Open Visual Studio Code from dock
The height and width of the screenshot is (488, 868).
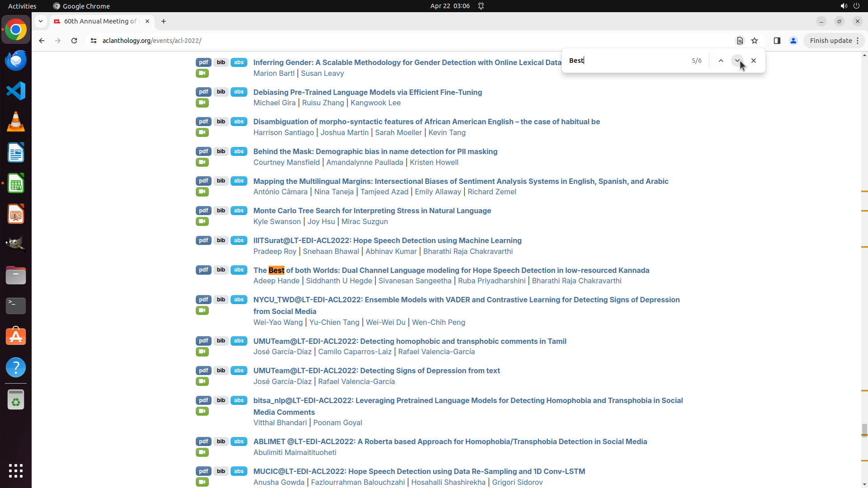(16, 91)
